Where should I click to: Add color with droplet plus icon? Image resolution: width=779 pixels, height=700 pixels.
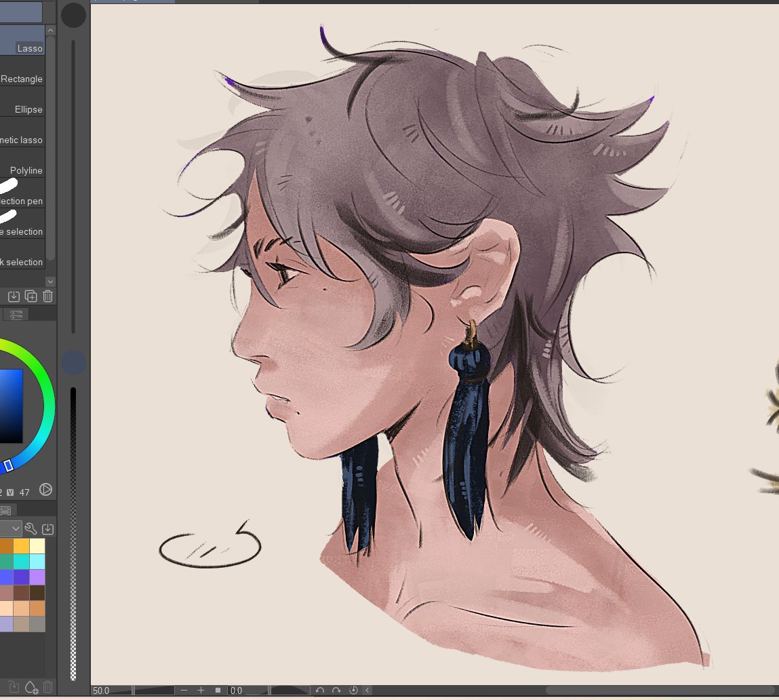(31, 687)
